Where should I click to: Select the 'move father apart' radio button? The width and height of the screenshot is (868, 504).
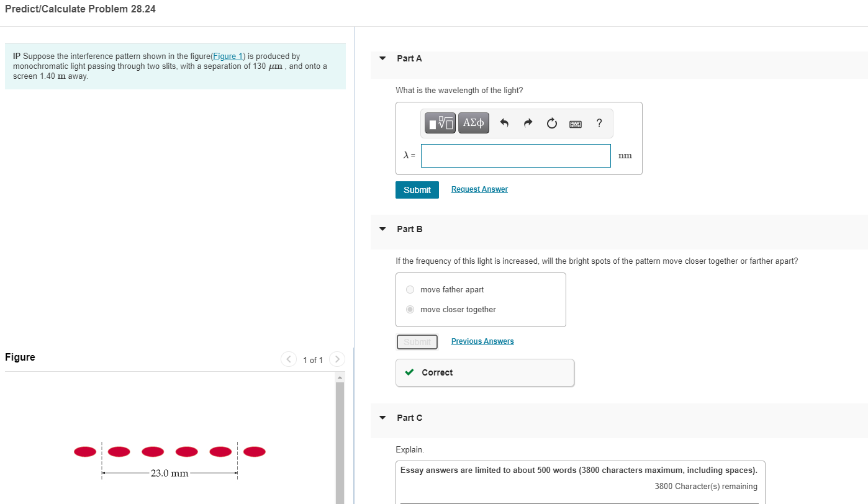pos(410,289)
